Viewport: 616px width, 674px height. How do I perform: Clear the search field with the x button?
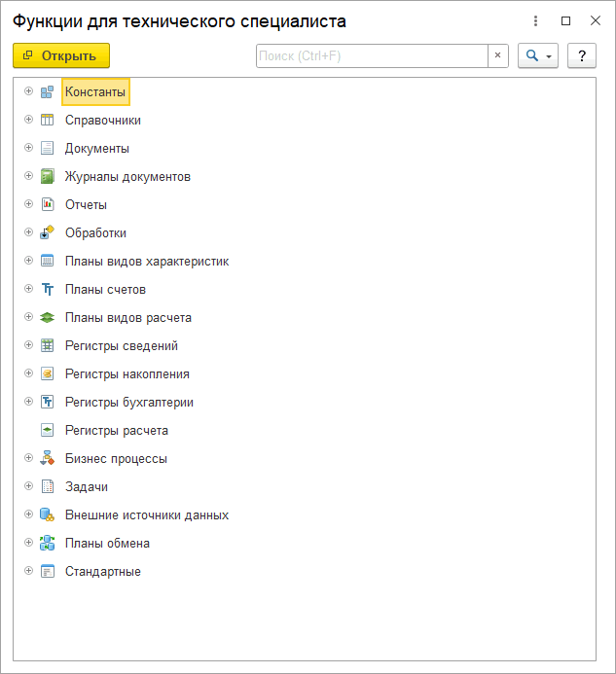497,55
